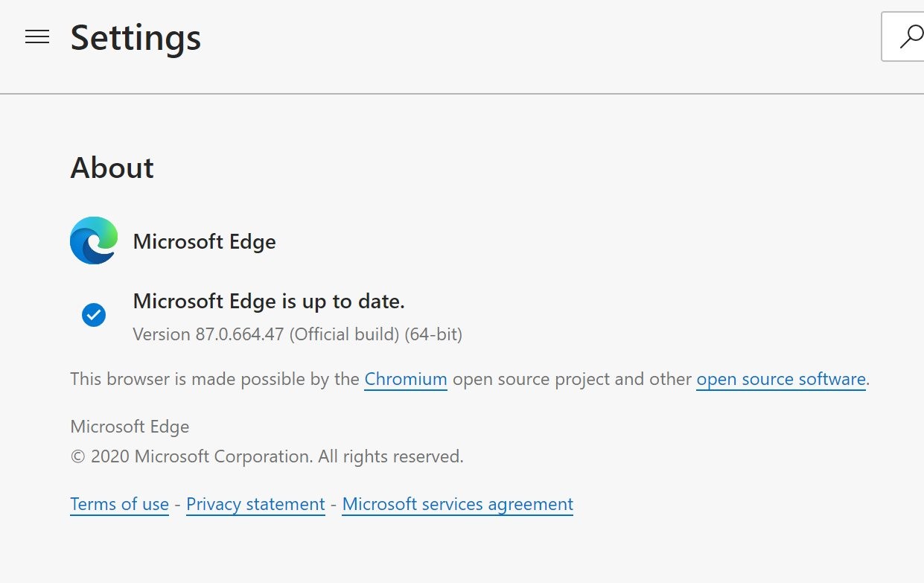Click the About section heading
The height and width of the screenshot is (583, 924).
pos(112,168)
